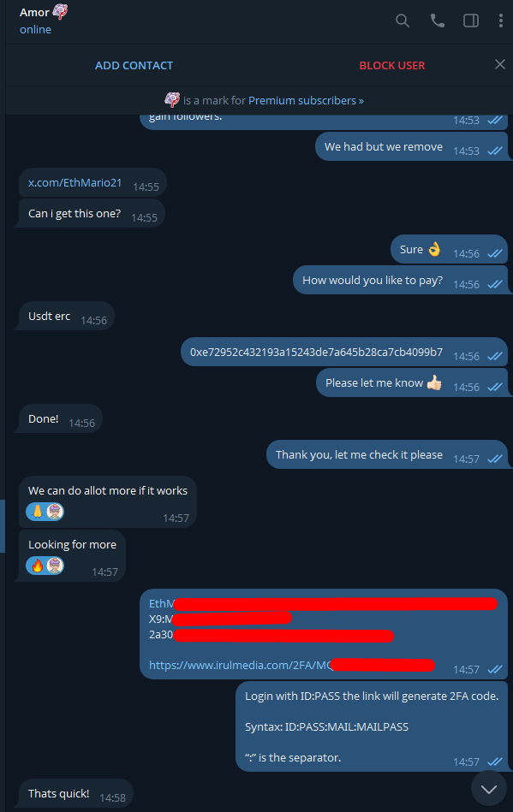Click Amor's name in the chat header
The image size is (513, 812).
(x=34, y=13)
